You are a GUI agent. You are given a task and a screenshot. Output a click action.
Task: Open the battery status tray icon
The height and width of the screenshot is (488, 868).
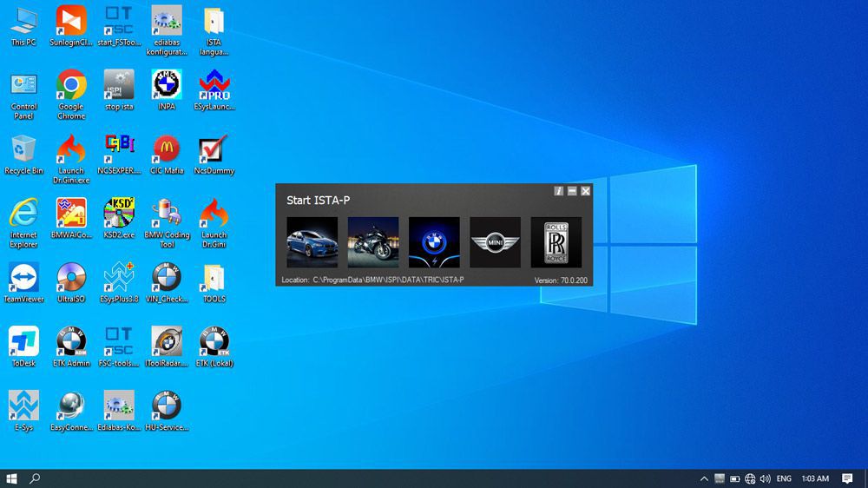(734, 479)
